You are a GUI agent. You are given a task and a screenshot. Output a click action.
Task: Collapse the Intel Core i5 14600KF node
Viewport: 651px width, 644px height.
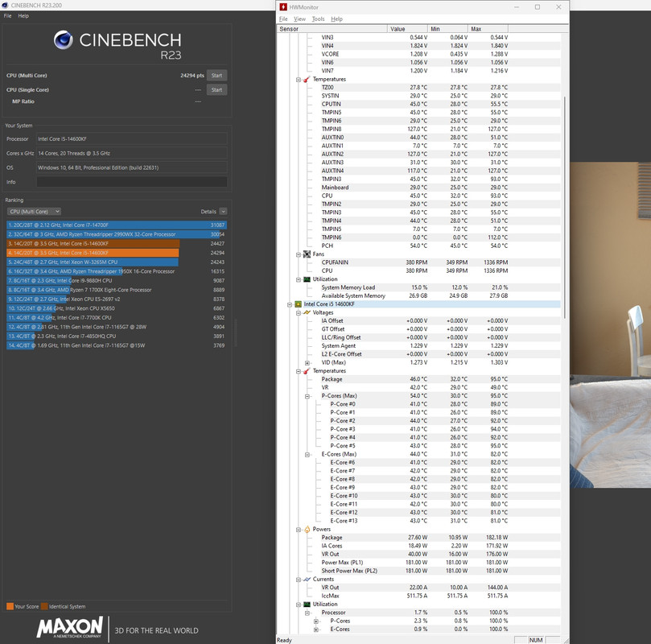(x=290, y=305)
